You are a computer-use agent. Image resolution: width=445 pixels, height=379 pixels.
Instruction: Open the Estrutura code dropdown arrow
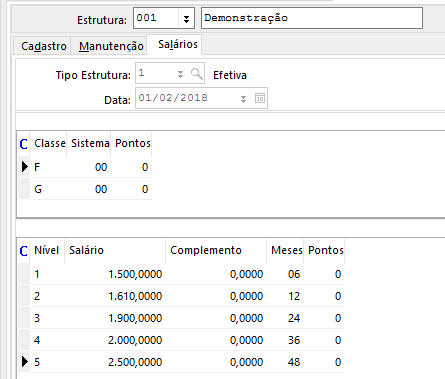point(186,19)
